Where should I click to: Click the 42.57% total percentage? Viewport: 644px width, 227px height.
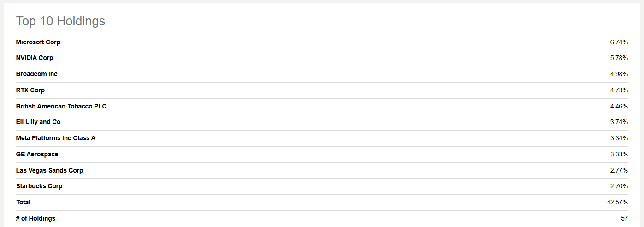617,202
